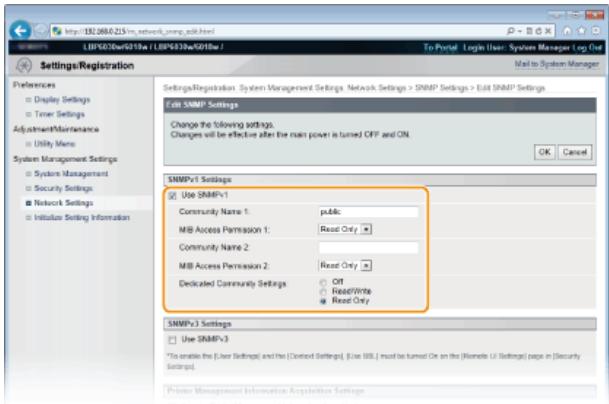609x404 pixels.
Task: Open Security Settings in sidebar
Action: [x=63, y=188]
